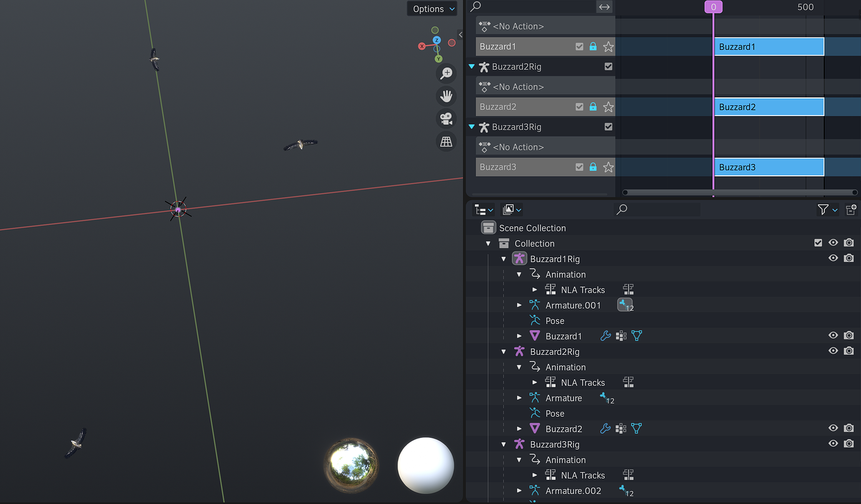Click the swap arrows button in NLA search bar
The width and height of the screenshot is (861, 504).
(x=605, y=7)
